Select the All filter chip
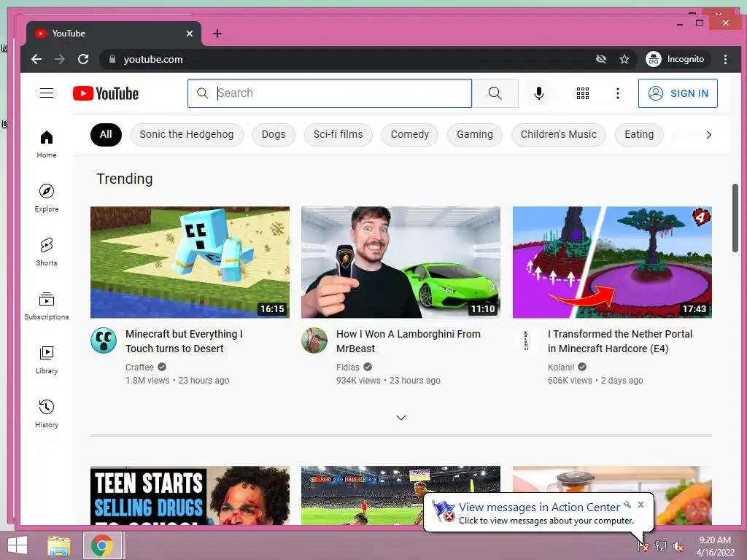 pos(106,135)
